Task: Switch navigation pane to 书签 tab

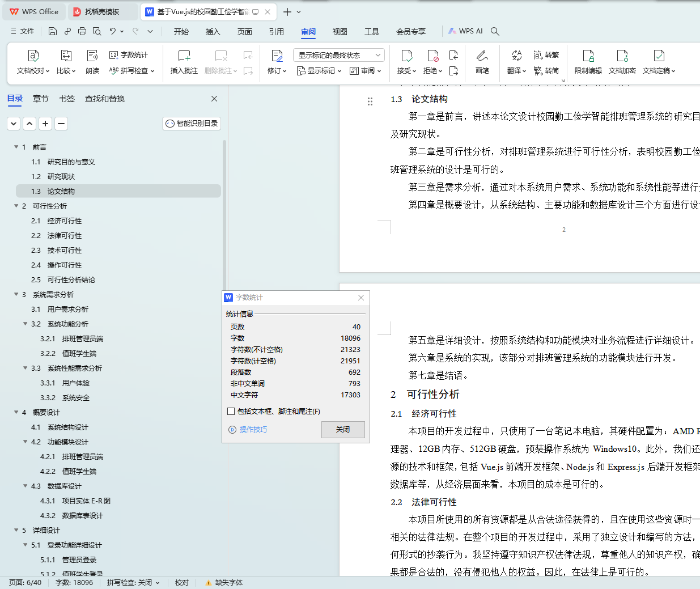Action: click(67, 99)
